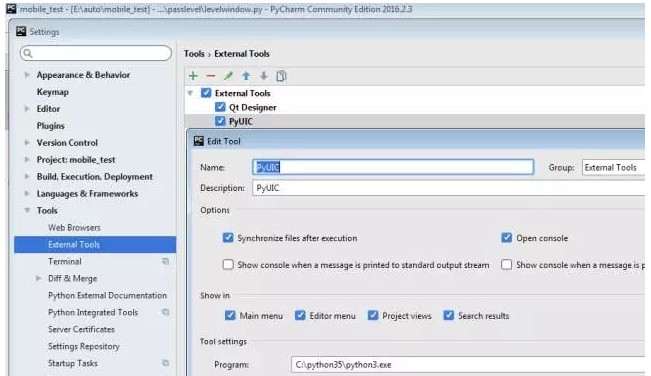Viewport: 651px width, 376px height.
Task: Copy the selected tool with copy icon
Action: pos(281,76)
